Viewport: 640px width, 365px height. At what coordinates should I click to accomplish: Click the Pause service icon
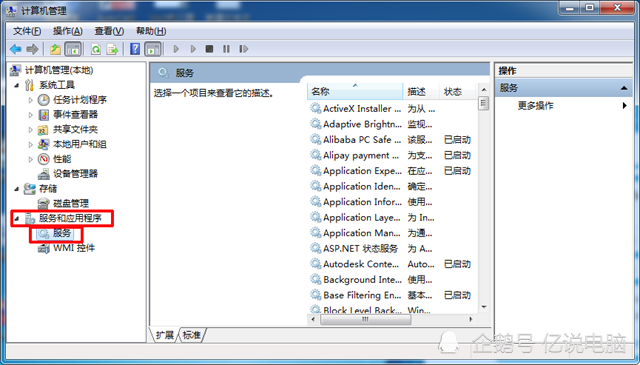(226, 49)
